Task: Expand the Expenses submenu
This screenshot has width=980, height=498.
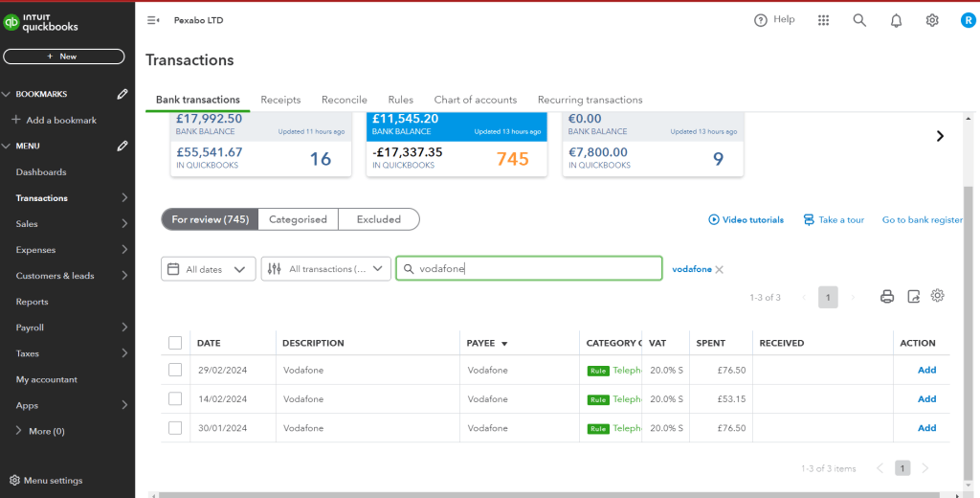Action: 124,250
